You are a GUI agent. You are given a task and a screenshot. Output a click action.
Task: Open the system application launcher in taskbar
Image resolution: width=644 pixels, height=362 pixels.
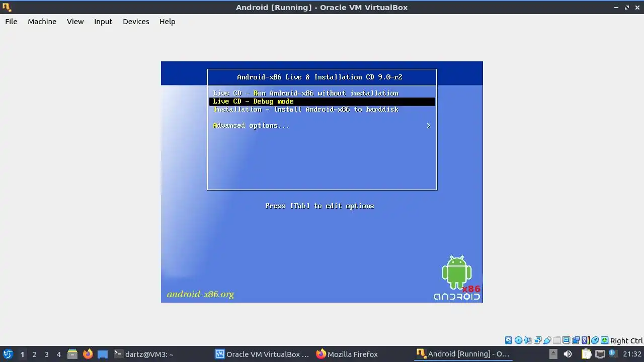click(8, 354)
